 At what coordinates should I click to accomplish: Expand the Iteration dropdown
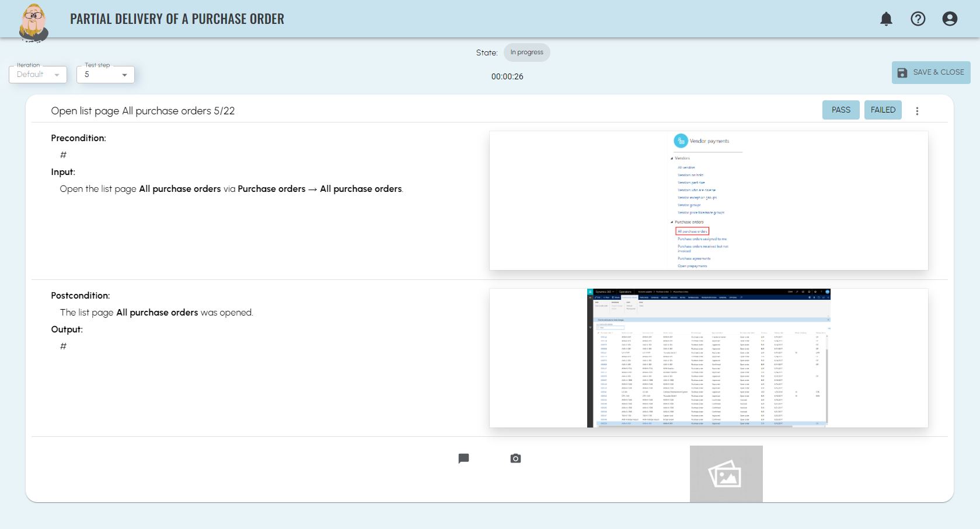coord(38,75)
